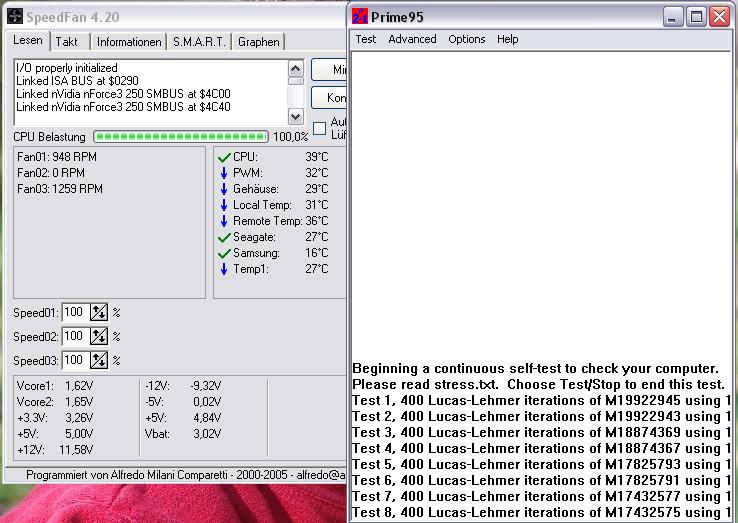Click the log scrollbar down arrow
The height and width of the screenshot is (523, 738).
296,116
